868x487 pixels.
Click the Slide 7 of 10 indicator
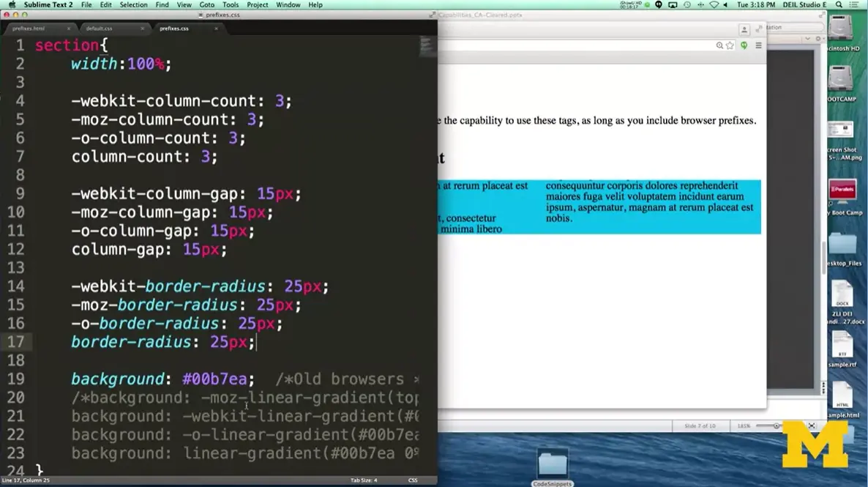700,425
